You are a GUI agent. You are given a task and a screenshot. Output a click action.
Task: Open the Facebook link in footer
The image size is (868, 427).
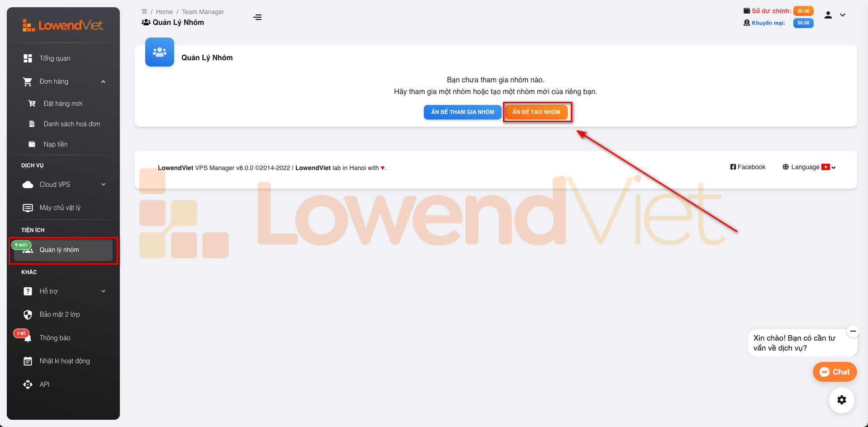point(748,167)
